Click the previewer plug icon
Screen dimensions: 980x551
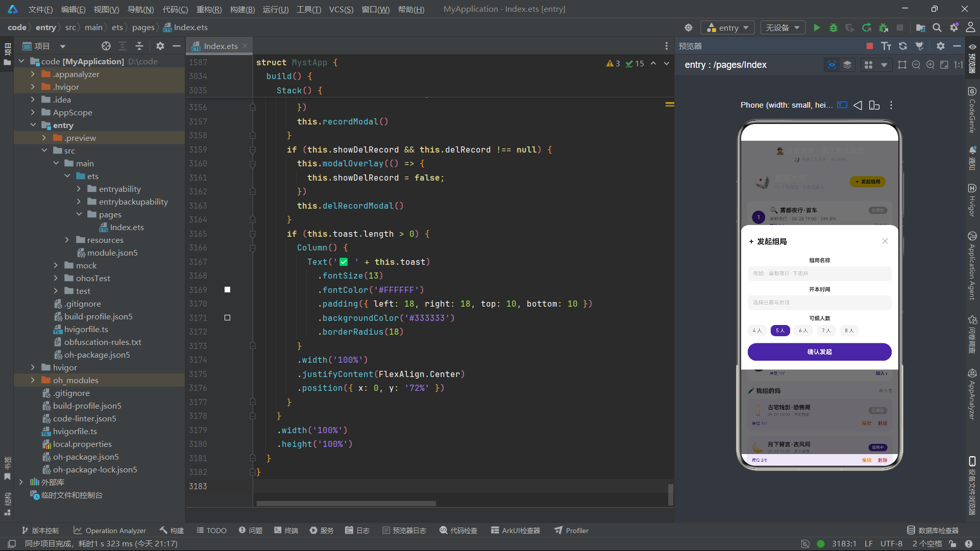(x=920, y=46)
